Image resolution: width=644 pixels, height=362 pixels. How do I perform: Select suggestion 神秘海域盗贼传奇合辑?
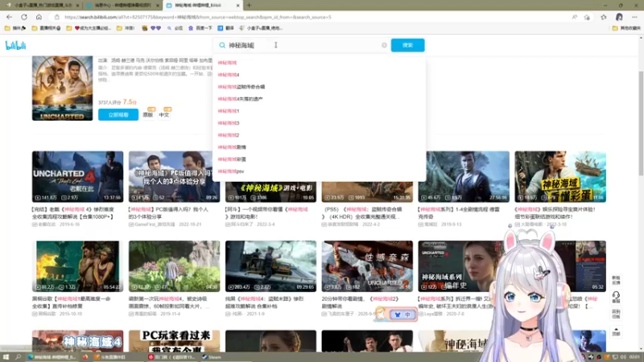pos(241,87)
